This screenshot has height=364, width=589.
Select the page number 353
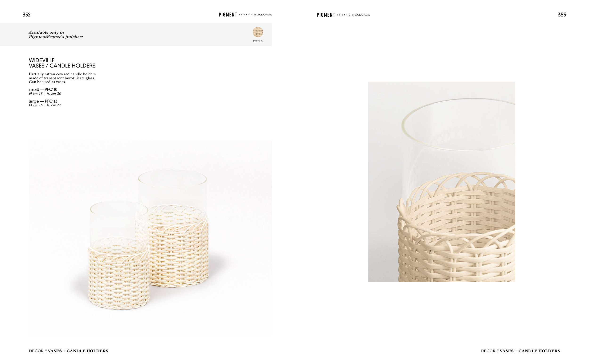[562, 15]
